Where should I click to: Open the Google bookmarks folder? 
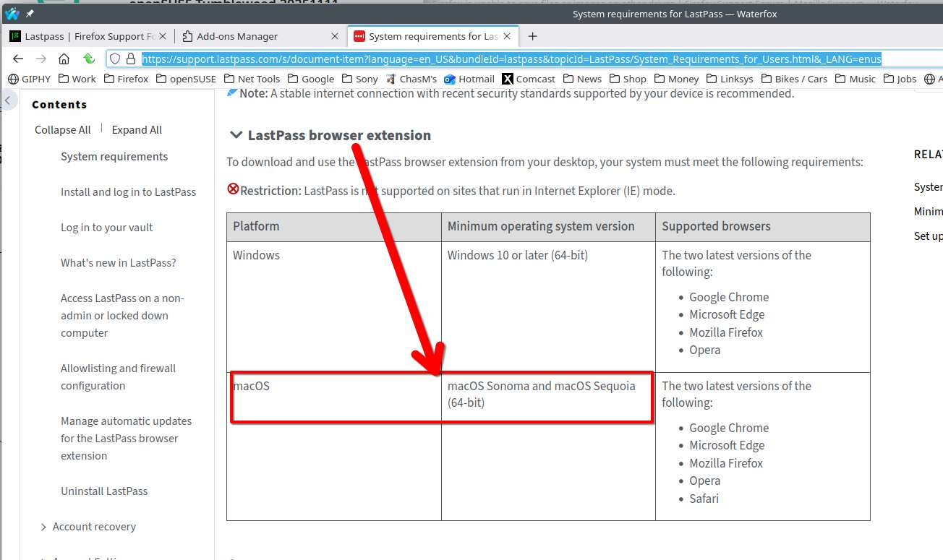coord(311,79)
